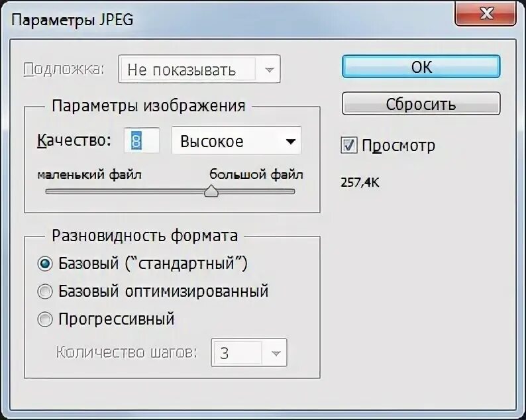The width and height of the screenshot is (526, 420).
Task: Click the arrow of the Высокое combo box
Action: (x=291, y=142)
